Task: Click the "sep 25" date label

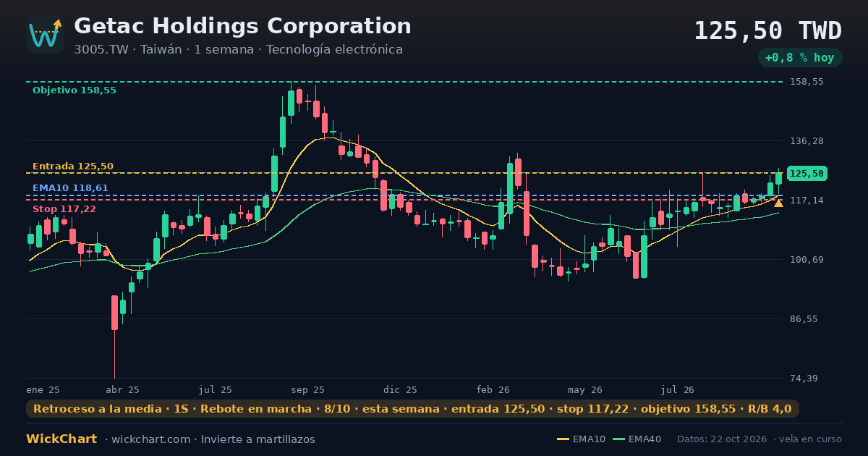Action: 308,390
